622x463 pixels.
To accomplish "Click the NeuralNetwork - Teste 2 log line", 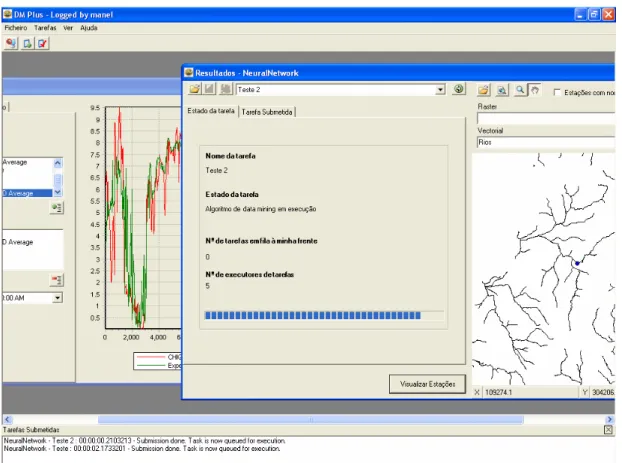I will point(145,440).
